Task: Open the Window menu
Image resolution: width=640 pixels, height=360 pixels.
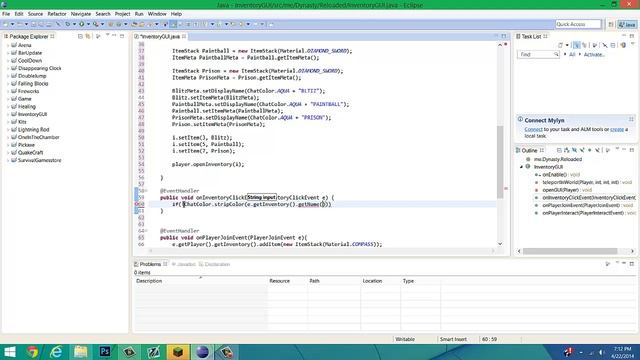Action: tap(157, 14)
